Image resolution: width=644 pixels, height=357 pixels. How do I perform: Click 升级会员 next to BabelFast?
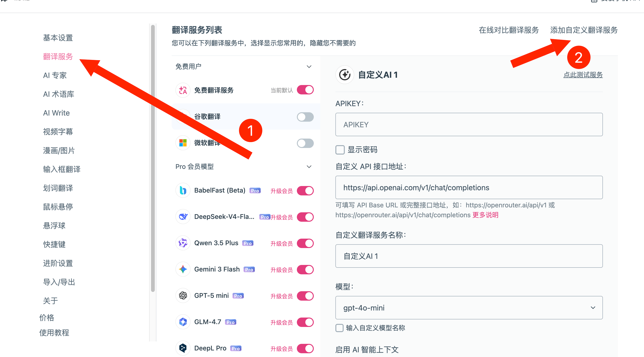pos(281,191)
